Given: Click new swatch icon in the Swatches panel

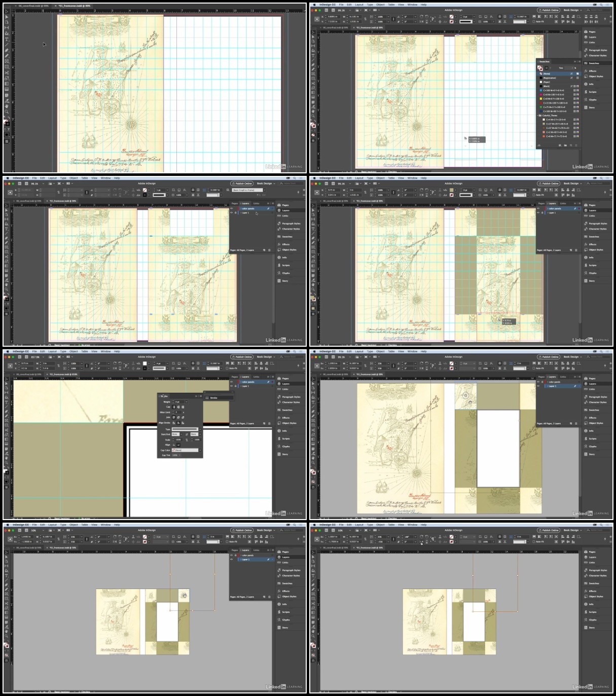Looking at the screenshot, I should click(x=571, y=145).
